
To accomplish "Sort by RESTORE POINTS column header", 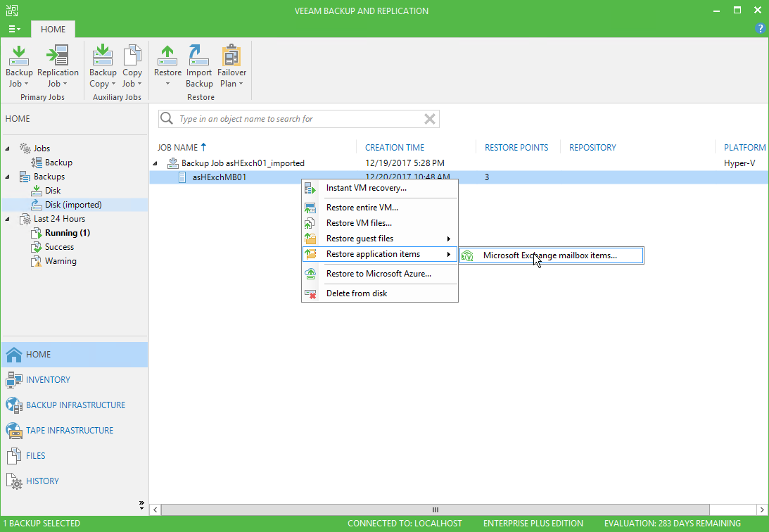I will pyautogui.click(x=516, y=148).
